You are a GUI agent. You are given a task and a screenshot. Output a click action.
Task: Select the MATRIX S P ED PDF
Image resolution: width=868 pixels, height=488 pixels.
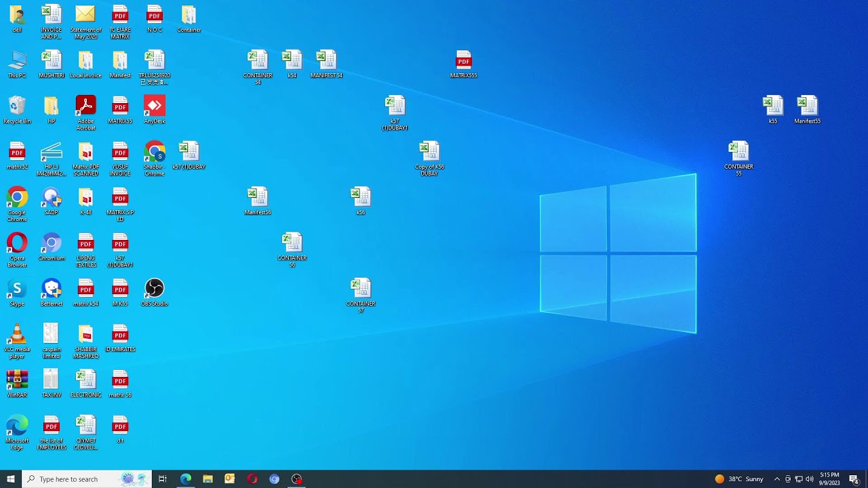tap(120, 204)
